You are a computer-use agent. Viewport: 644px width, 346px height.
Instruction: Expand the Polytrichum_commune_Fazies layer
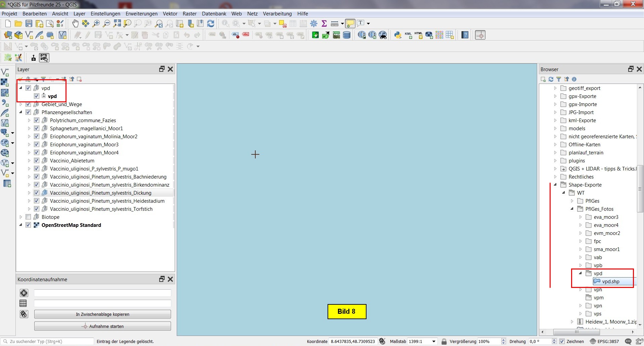pyautogui.click(x=29, y=120)
